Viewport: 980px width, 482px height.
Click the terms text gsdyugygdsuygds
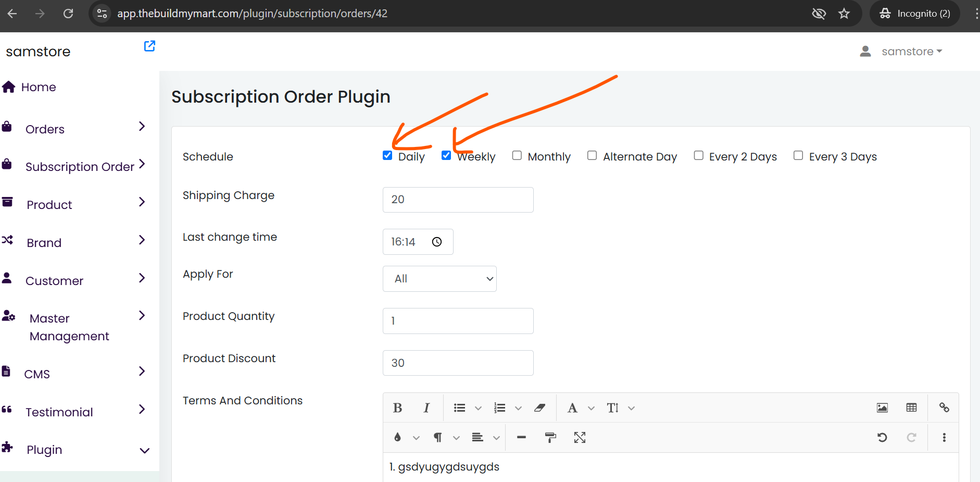pyautogui.click(x=449, y=467)
